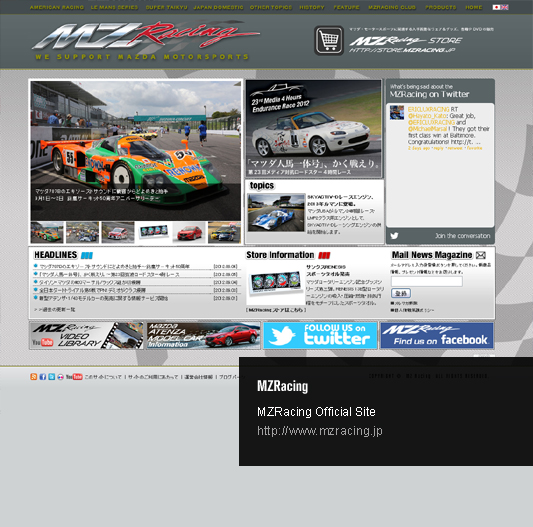533x527 pixels.
Task: Select the second thumbnail, the group of race cars
Action: click(83, 232)
